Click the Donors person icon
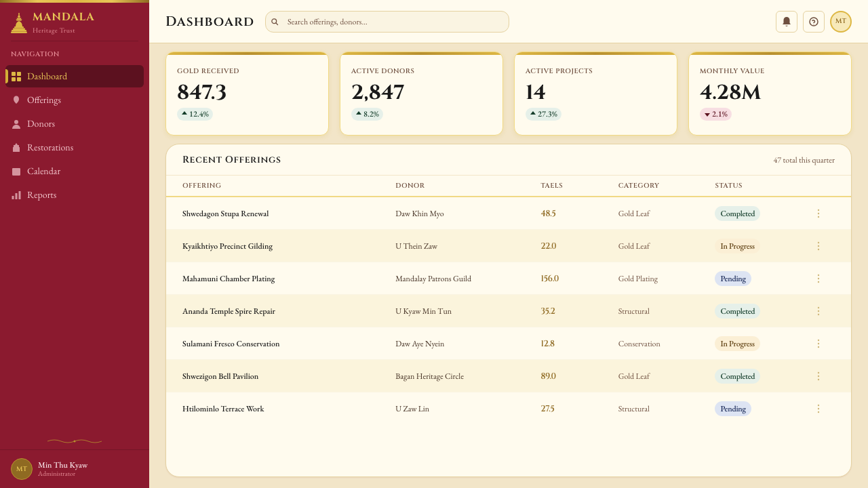 (16, 124)
